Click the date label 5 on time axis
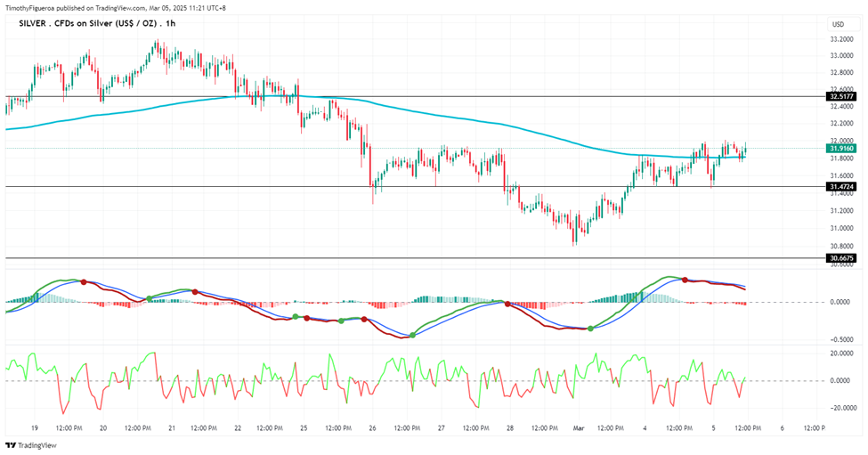 pos(714,428)
